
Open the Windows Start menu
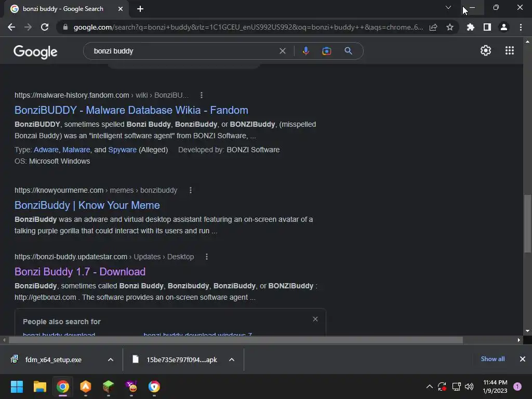pos(17,387)
